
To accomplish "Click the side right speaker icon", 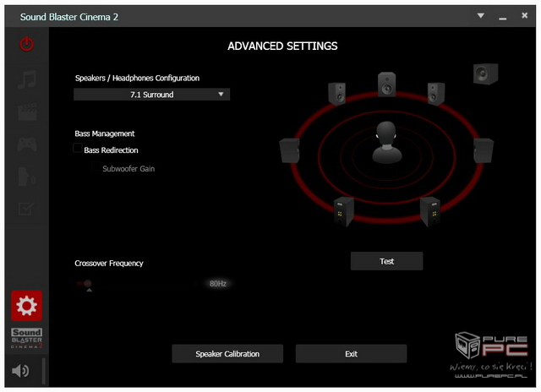I will click(x=484, y=150).
